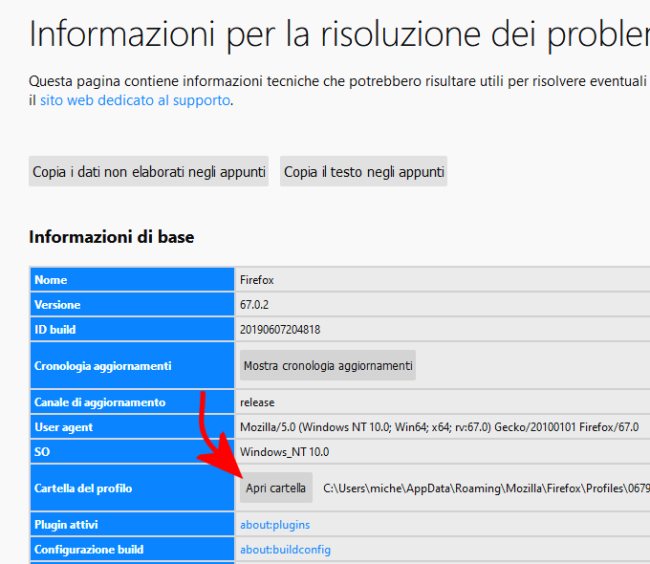Click the 'Canale di aggiornamento' row header

(x=132, y=402)
